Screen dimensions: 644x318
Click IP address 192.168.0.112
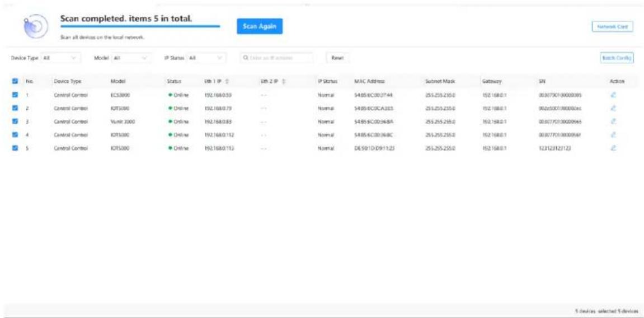219,134
